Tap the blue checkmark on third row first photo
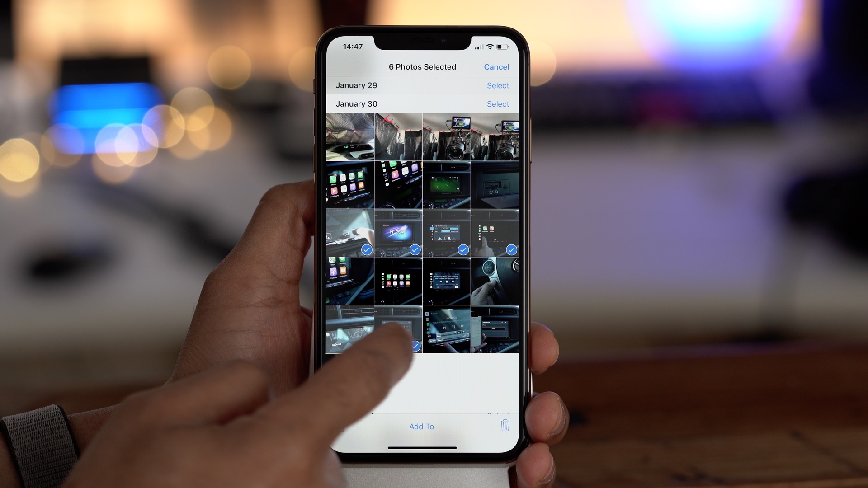Image resolution: width=868 pixels, height=488 pixels. [366, 249]
